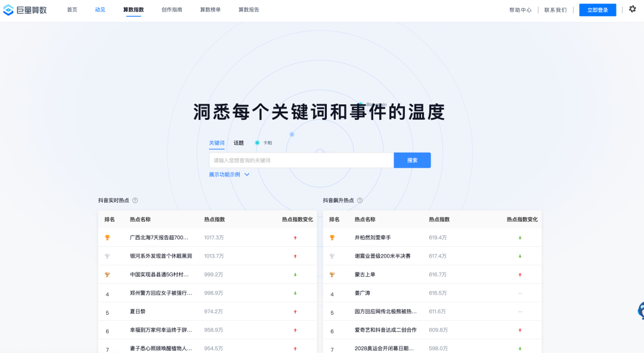Open hot topic 爱奇艺和抖音达成二创合作
Viewport: 644px width, 353px height.
386,330
